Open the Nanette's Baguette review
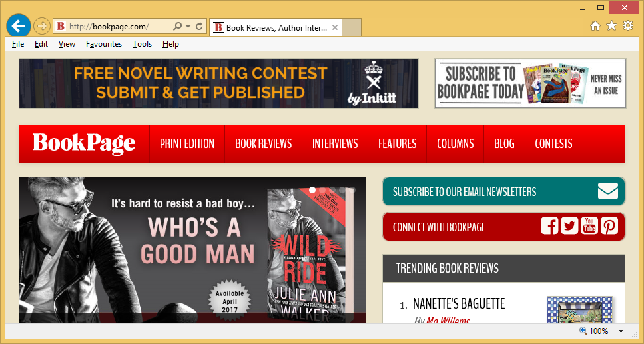The width and height of the screenshot is (644, 344). click(459, 304)
